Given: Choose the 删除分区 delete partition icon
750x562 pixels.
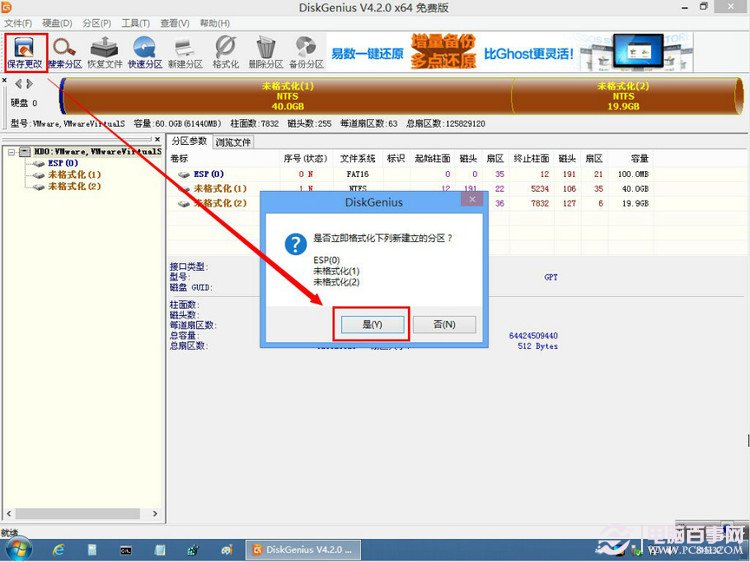Looking at the screenshot, I should click(x=265, y=53).
